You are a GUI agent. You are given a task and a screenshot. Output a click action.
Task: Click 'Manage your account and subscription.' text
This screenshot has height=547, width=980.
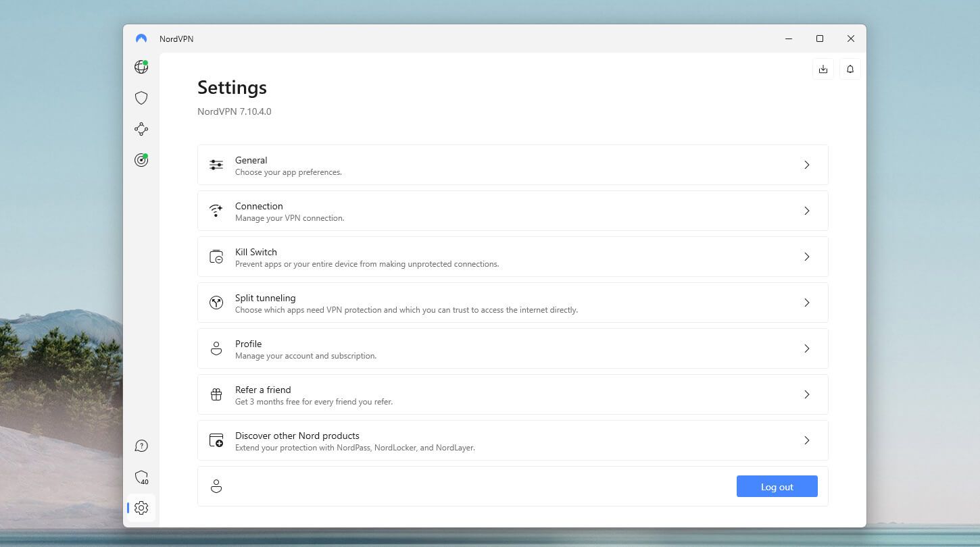click(306, 356)
